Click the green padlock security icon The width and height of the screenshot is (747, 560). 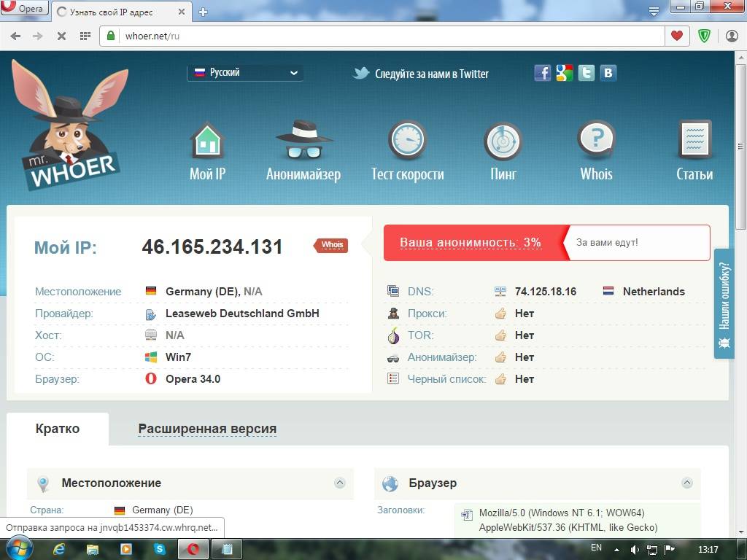point(111,36)
